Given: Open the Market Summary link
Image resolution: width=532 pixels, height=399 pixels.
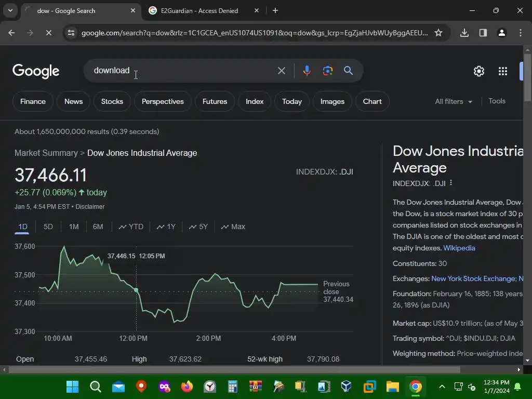Looking at the screenshot, I should coord(46,153).
